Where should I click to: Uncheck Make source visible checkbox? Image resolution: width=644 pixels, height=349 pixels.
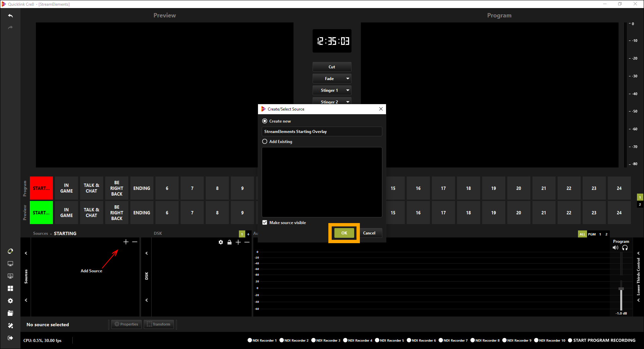point(265,223)
